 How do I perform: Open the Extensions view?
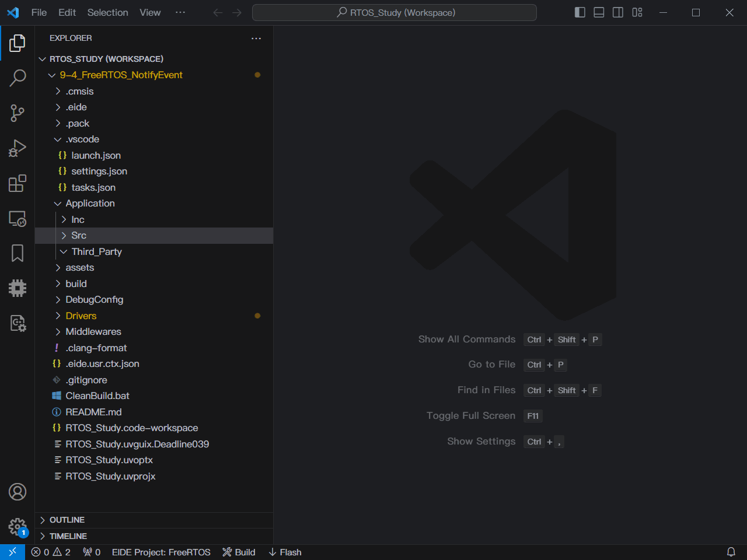click(18, 183)
